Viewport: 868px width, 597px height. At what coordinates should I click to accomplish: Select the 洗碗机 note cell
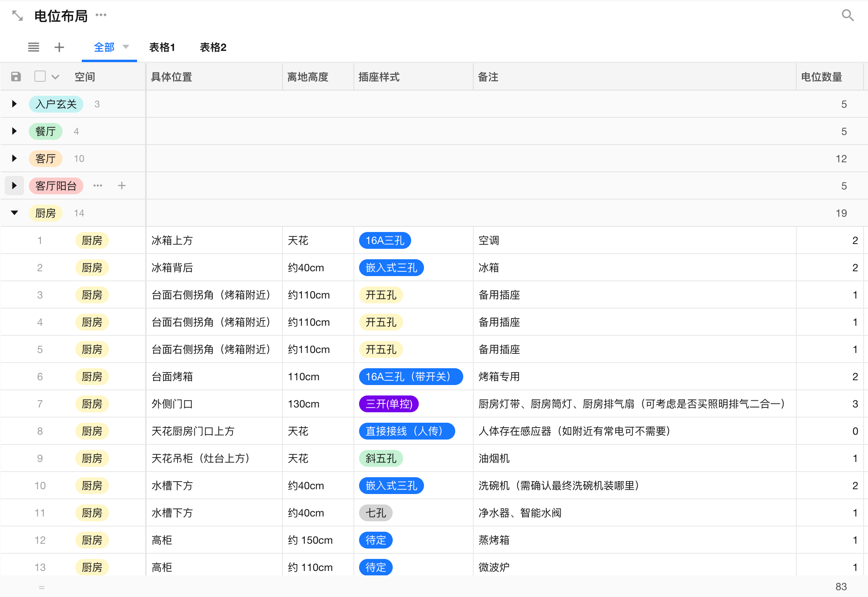[635, 486]
